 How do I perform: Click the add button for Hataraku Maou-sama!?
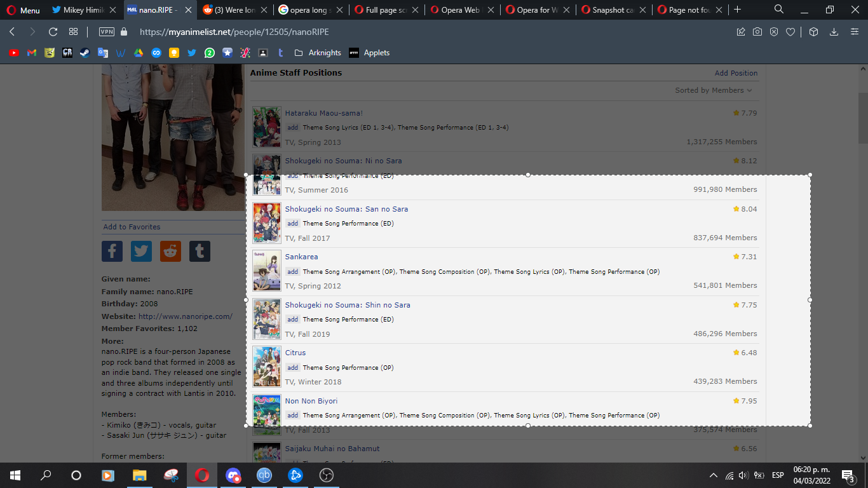coord(292,128)
